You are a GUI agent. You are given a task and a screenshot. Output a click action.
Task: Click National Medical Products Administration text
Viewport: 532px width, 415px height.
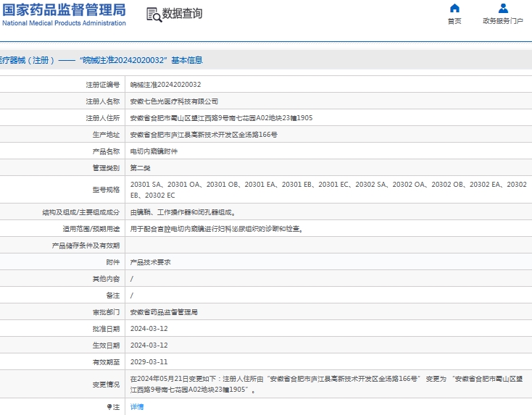64,23
